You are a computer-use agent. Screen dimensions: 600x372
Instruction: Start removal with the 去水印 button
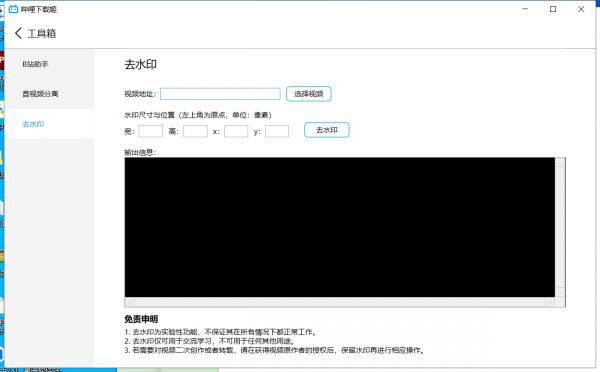[x=326, y=130]
